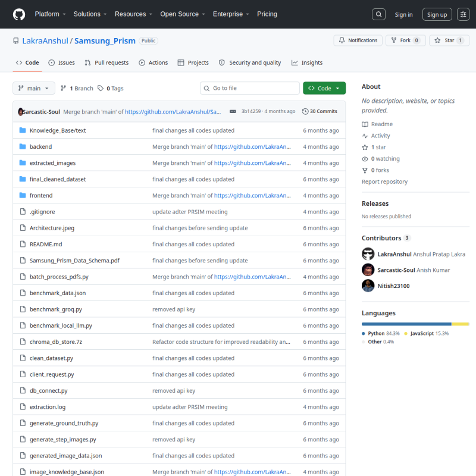Open the GitHub homepage logo
476x476 pixels.
coord(19,14)
